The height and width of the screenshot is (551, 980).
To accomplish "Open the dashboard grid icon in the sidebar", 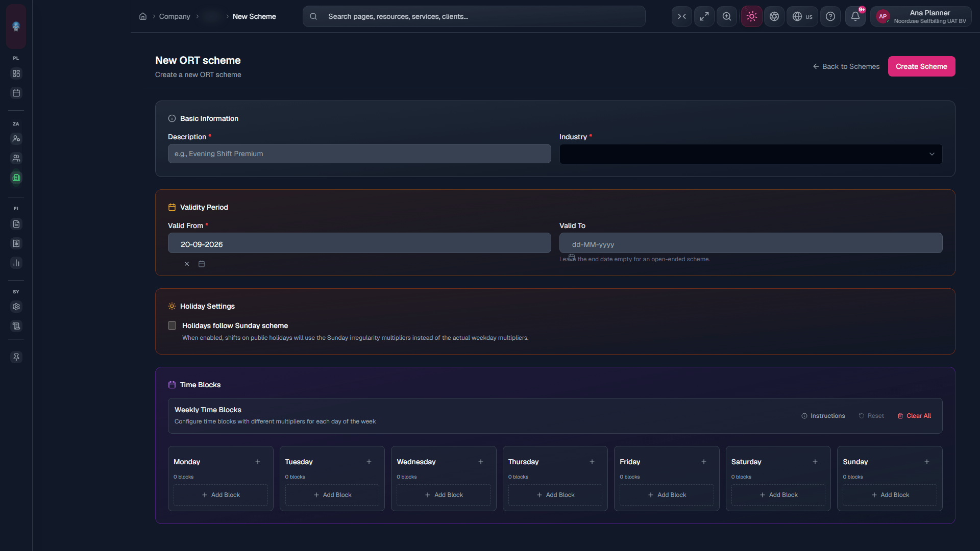I will pyautogui.click(x=16, y=73).
